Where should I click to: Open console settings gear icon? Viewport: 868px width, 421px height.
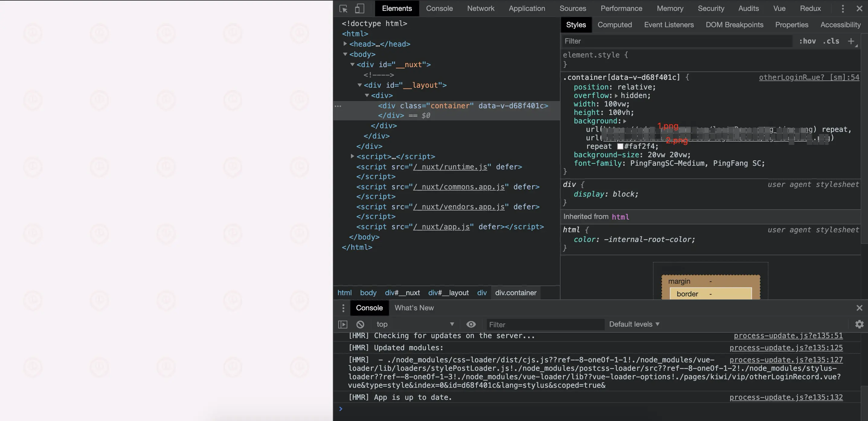click(x=859, y=324)
